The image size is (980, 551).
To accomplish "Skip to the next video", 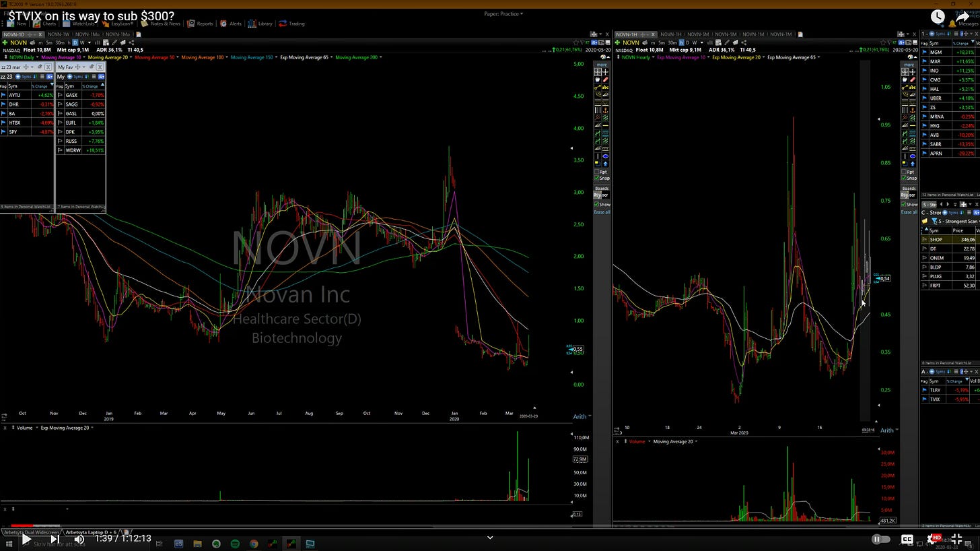I will [x=55, y=539].
